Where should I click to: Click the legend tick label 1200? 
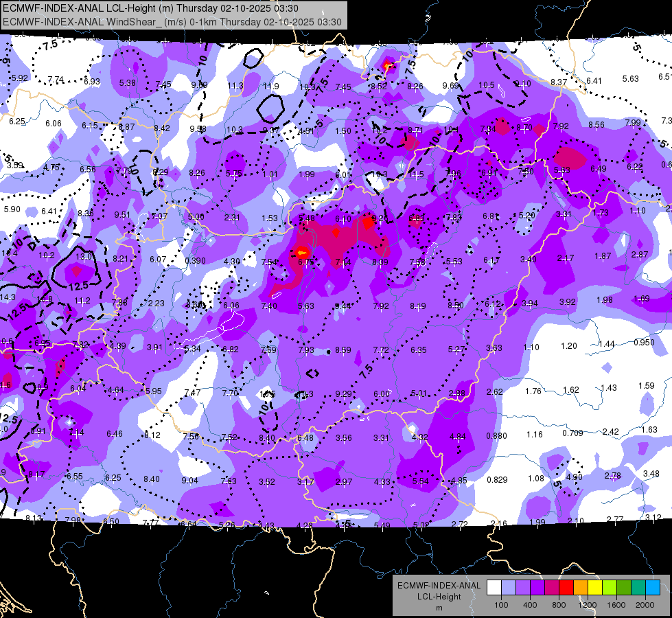(x=587, y=605)
